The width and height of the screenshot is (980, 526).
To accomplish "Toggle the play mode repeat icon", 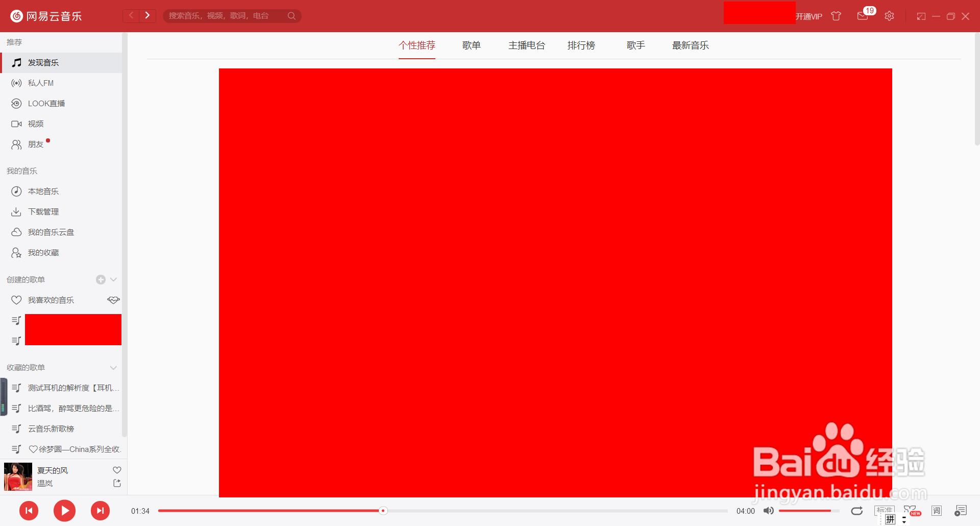I will click(856, 511).
